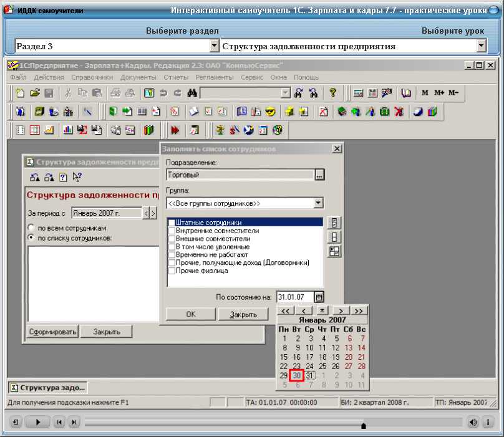Screen dimensions: 504x437
Task: Click the M memory button in toolbar
Action: tap(425, 93)
